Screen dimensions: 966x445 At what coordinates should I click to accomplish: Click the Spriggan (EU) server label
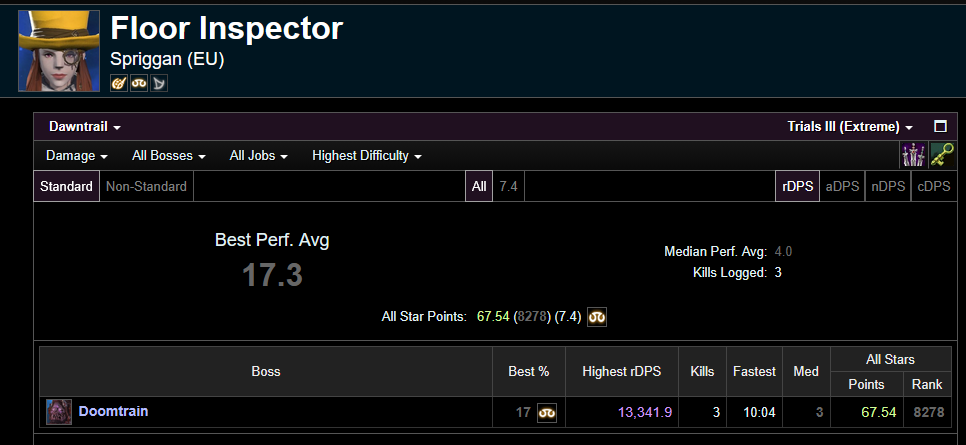(x=167, y=59)
